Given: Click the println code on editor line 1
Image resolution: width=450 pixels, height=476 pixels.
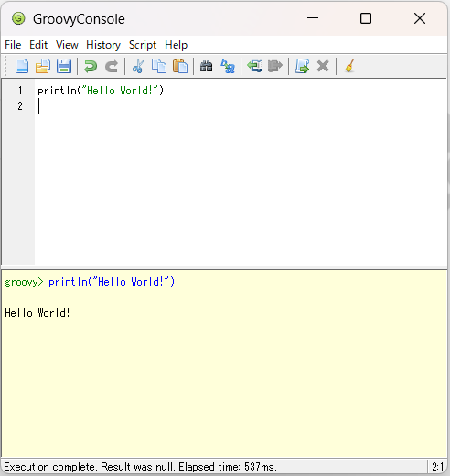Looking at the screenshot, I should 101,91.
